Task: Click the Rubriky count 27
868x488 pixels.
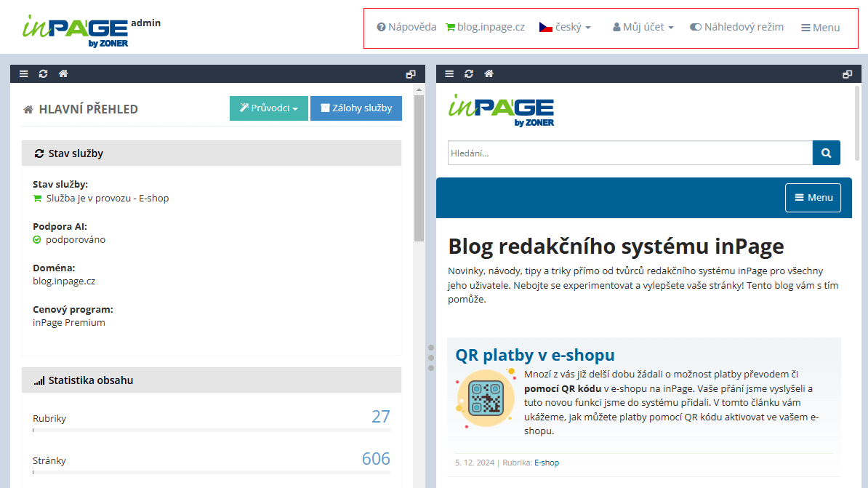Action: tap(381, 417)
